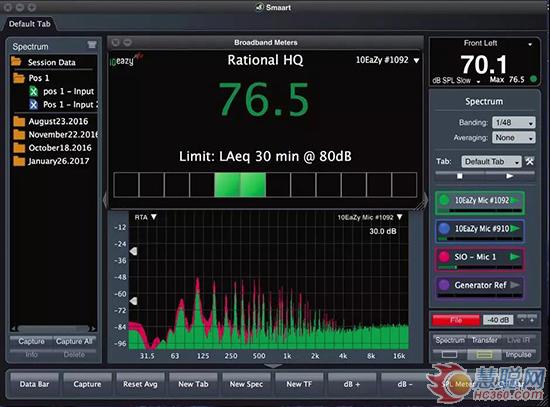Switch to Impulse mode
550x407 pixels.
[518, 355]
